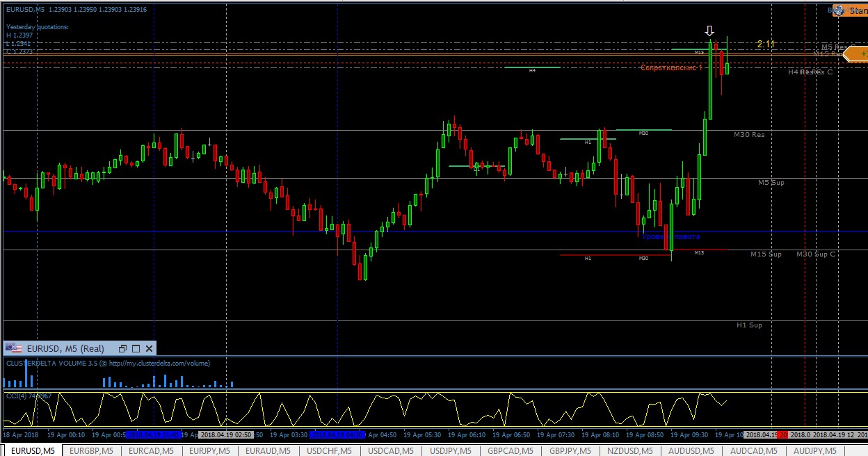
Task: Click the blue pivot level label text
Action: pyautogui.click(x=670, y=236)
